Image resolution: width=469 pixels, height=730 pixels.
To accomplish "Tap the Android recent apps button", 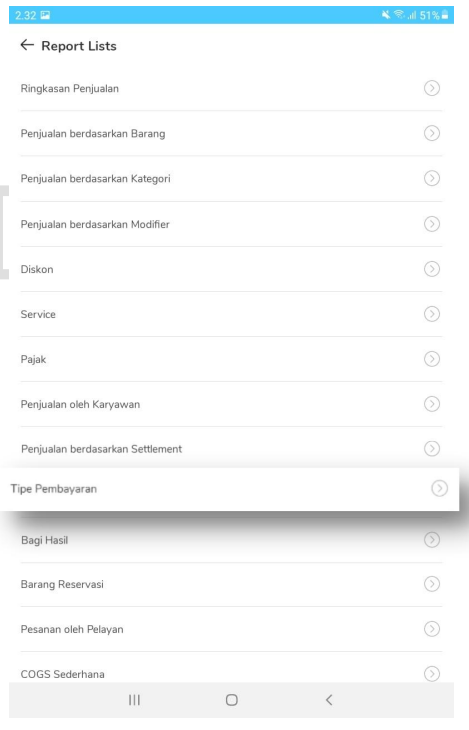I will pyautogui.click(x=134, y=700).
